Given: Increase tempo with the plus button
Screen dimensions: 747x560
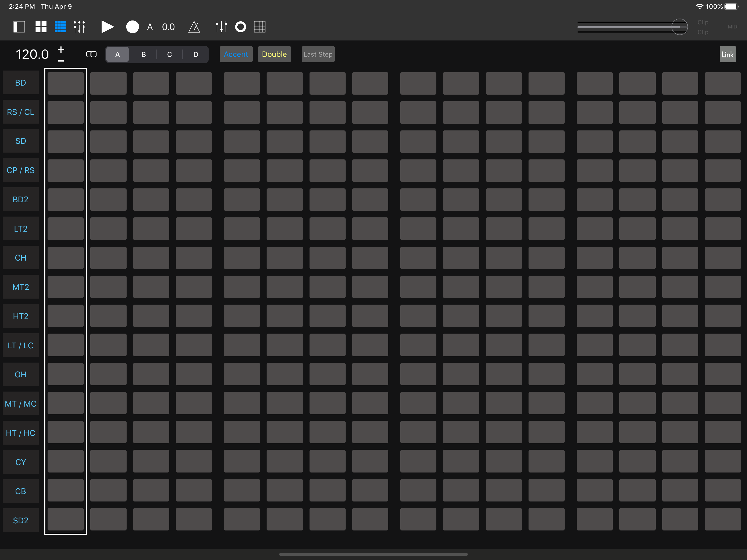Looking at the screenshot, I should [x=61, y=50].
